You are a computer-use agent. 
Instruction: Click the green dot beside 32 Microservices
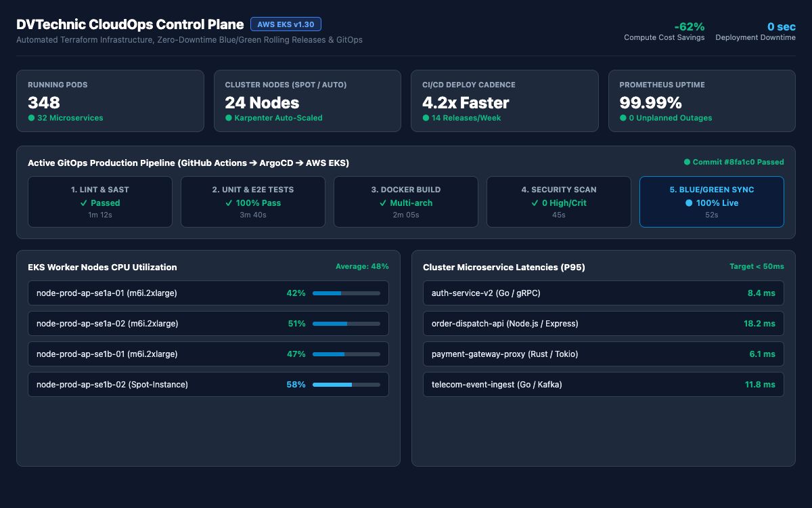click(x=31, y=118)
